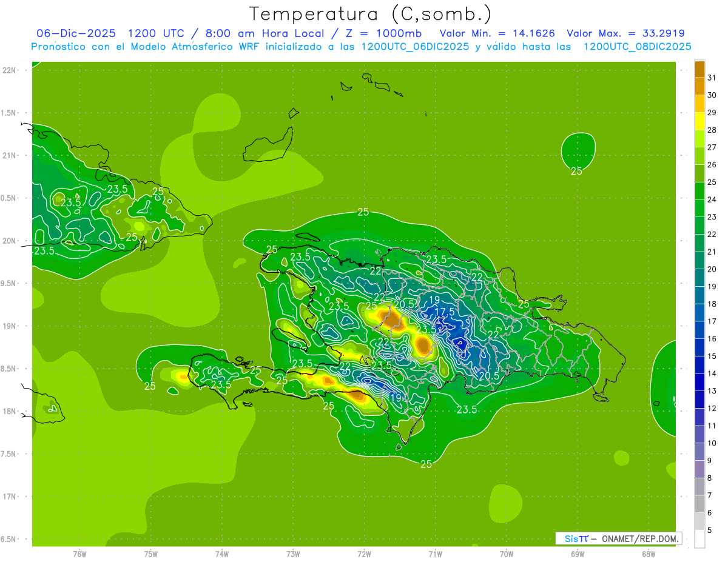Click the dark blue swatch between 13 and 14
Viewport: 728px width, 562px height.
(x=699, y=383)
